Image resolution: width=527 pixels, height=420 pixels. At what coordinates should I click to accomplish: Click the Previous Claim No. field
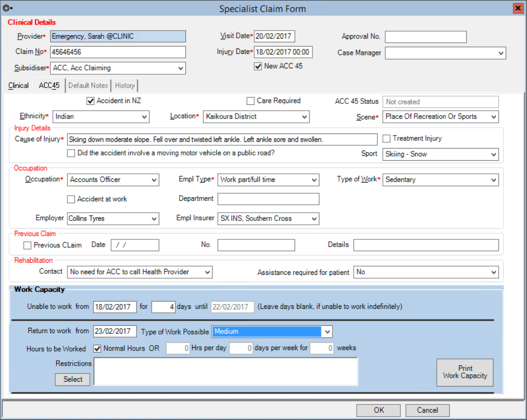(x=256, y=245)
